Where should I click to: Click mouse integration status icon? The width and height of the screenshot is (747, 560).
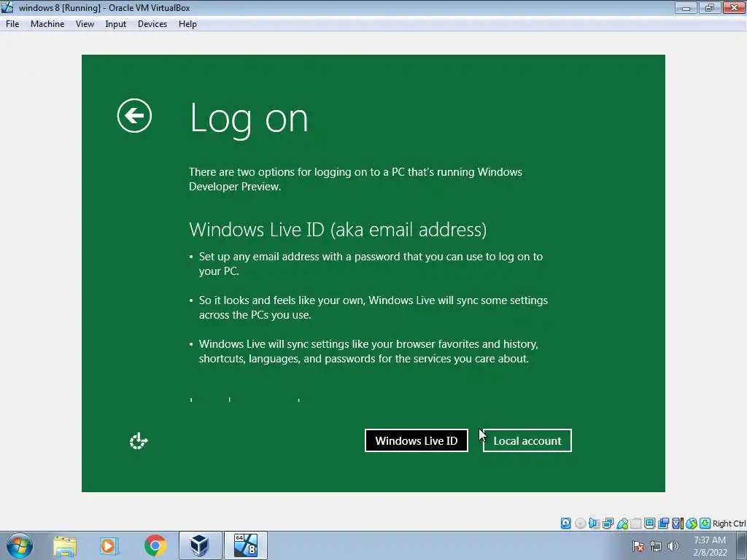[x=692, y=524]
